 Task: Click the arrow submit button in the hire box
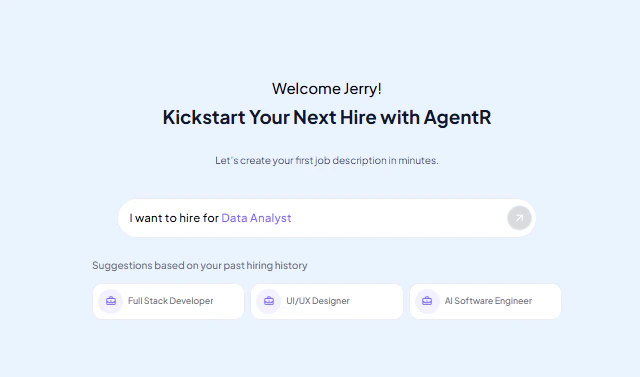pyautogui.click(x=519, y=218)
